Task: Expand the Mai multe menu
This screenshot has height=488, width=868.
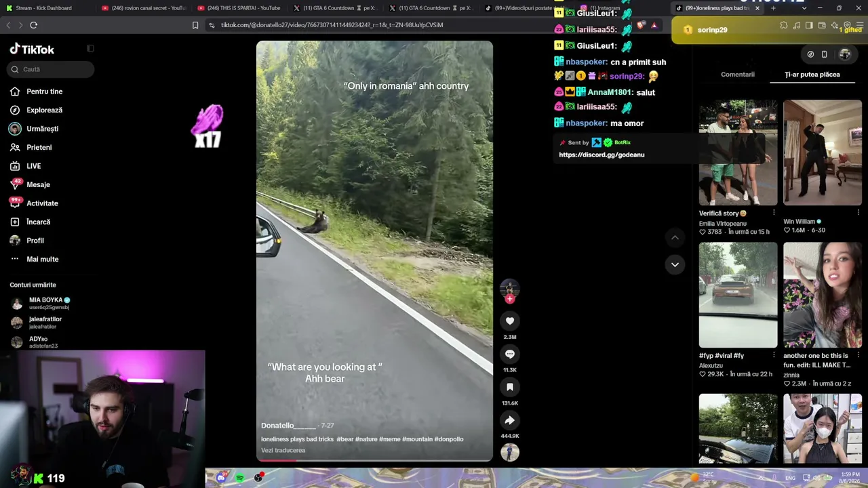Action: click(x=42, y=259)
